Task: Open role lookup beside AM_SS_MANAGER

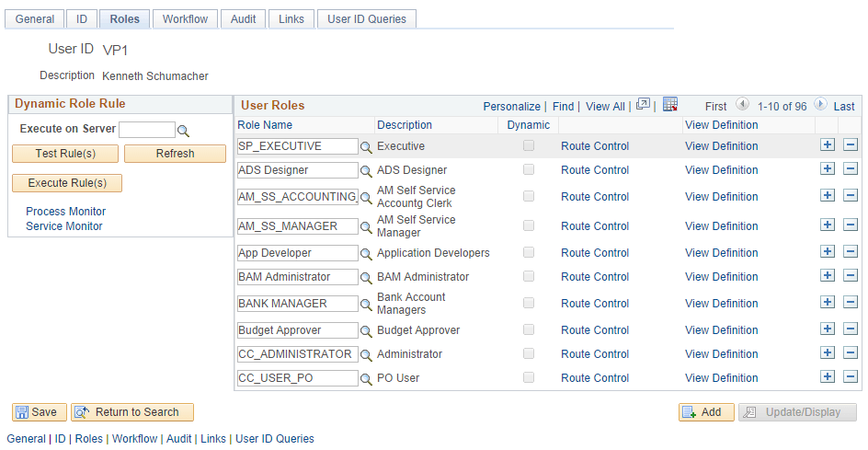Action: coord(366,226)
